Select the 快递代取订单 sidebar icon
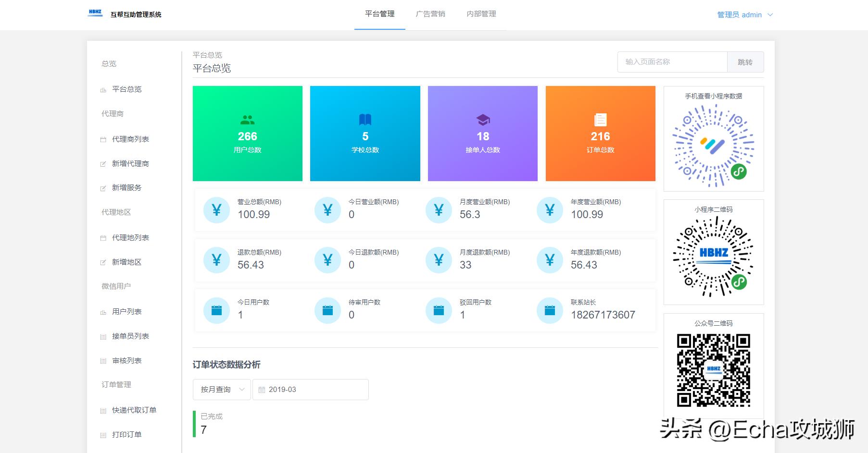The width and height of the screenshot is (868, 453). (103, 410)
